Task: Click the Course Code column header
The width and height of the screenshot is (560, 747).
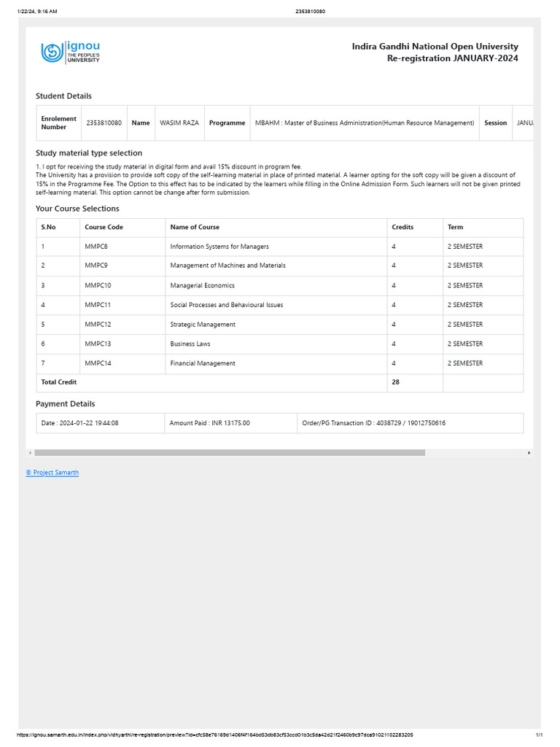Action: click(104, 228)
